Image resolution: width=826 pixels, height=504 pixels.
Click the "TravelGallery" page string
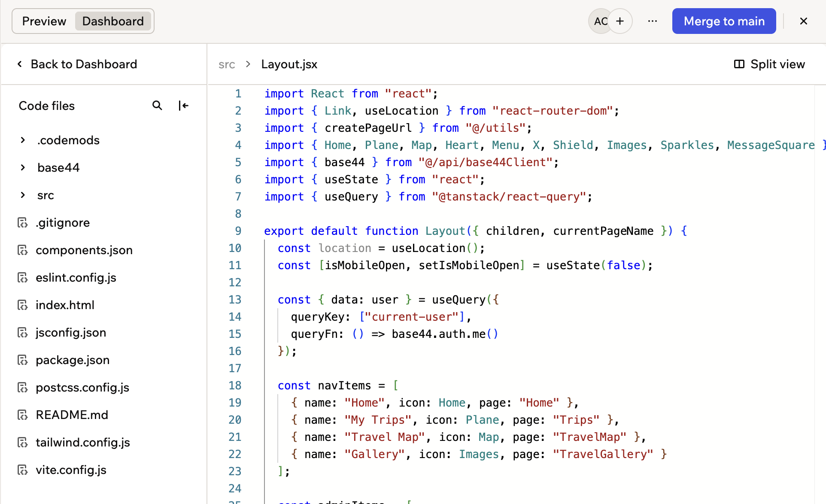(x=603, y=454)
